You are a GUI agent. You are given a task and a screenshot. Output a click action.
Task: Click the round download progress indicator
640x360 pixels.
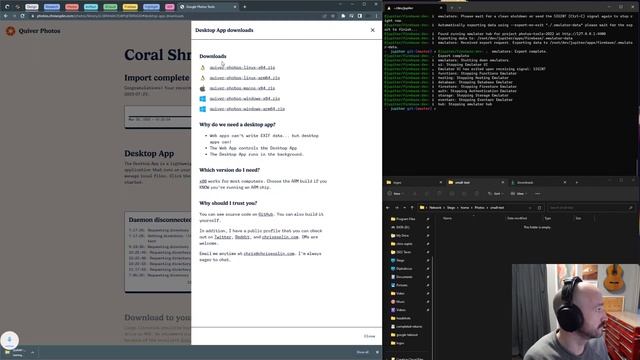(9, 340)
